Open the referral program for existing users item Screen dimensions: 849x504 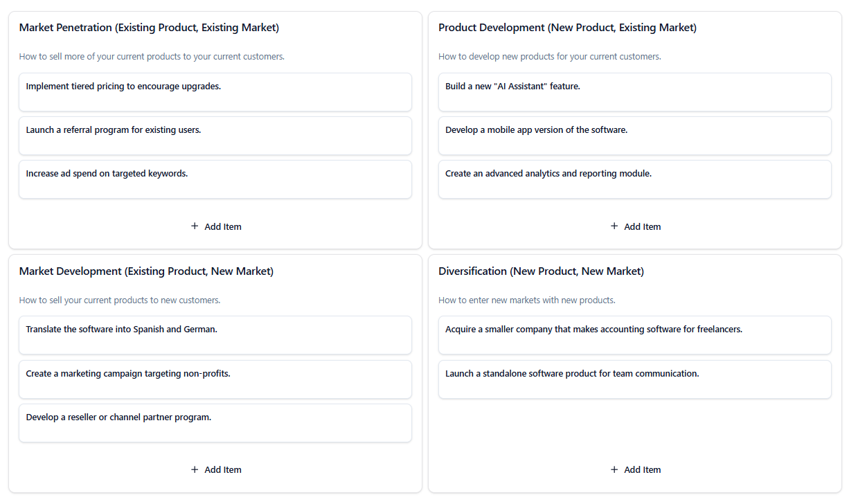click(215, 136)
